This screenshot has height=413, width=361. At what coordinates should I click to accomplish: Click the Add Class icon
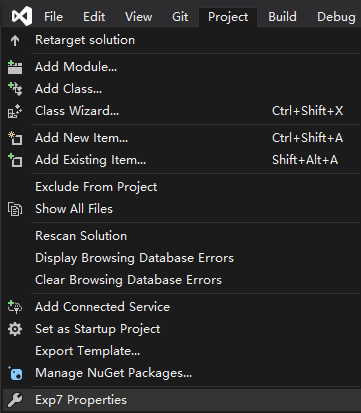[15, 89]
